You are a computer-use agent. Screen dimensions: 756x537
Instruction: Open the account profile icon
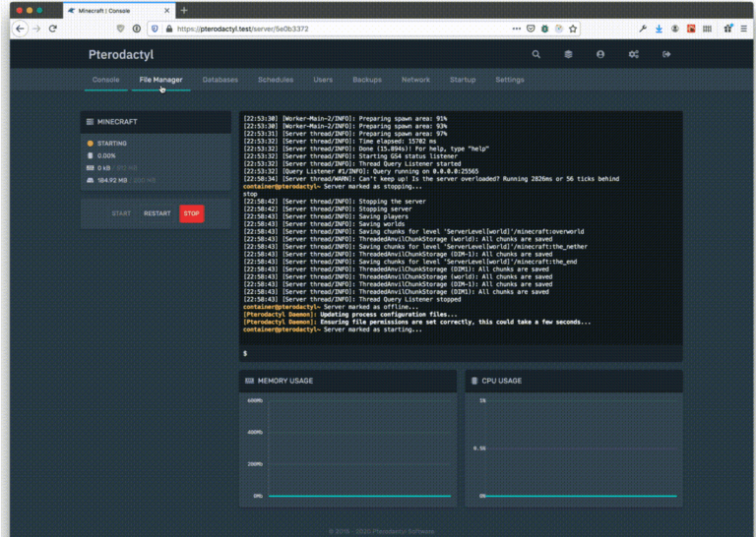pyautogui.click(x=600, y=54)
